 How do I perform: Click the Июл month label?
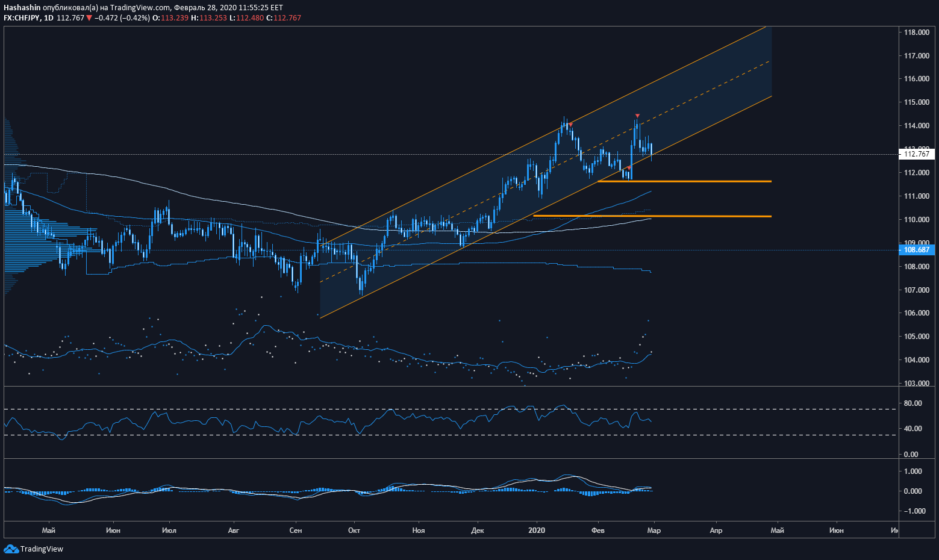pyautogui.click(x=169, y=530)
